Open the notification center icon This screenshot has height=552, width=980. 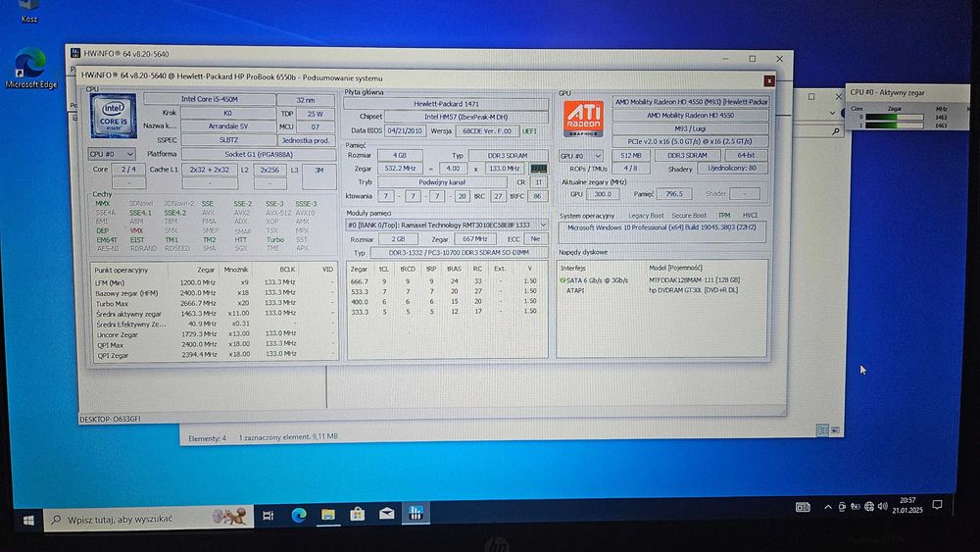click(937, 505)
